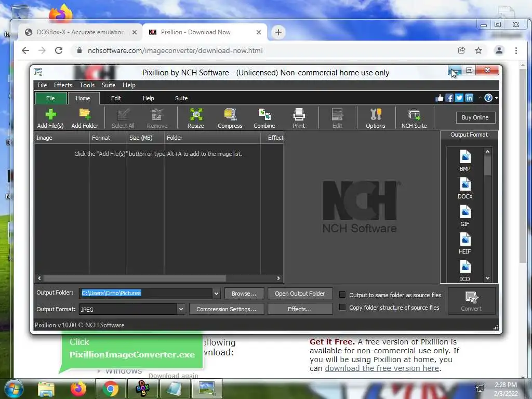532x399 pixels.
Task: Open the help icon dropdown arrow
Action: point(496,98)
